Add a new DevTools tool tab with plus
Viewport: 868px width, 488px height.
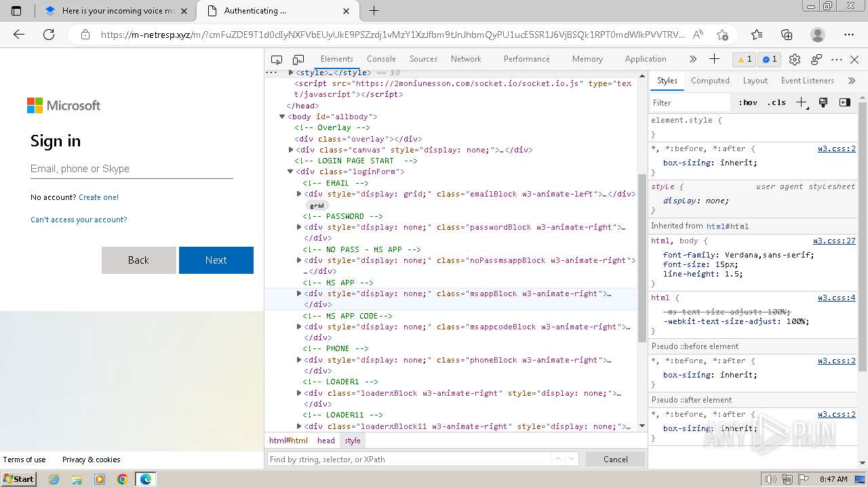[x=714, y=59]
